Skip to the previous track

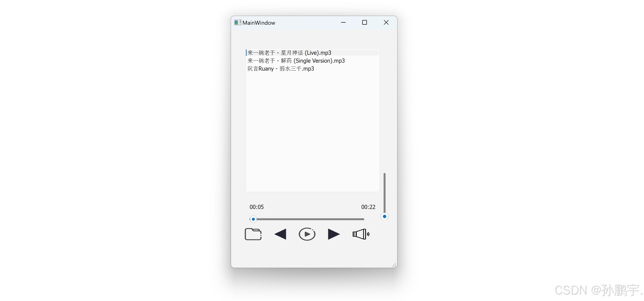(280, 234)
